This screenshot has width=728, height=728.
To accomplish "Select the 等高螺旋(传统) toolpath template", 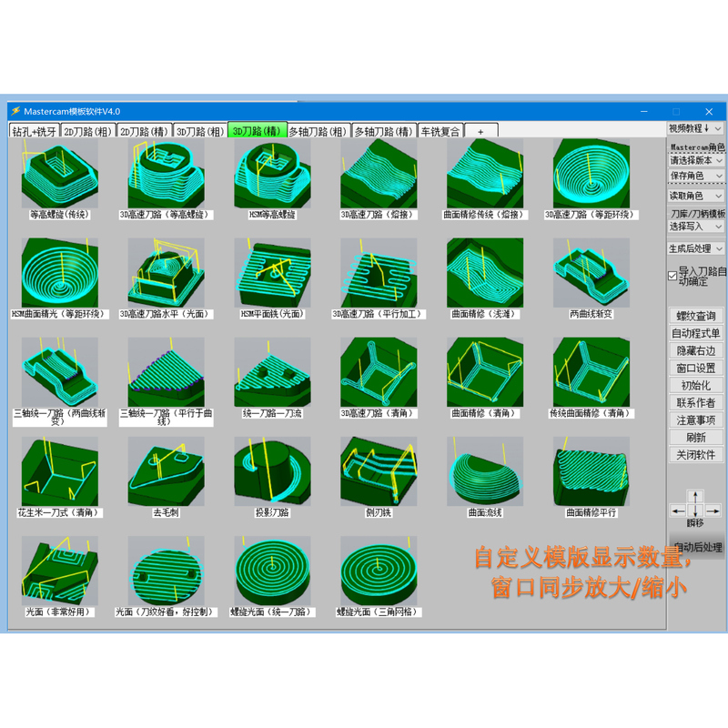I will point(59,174).
